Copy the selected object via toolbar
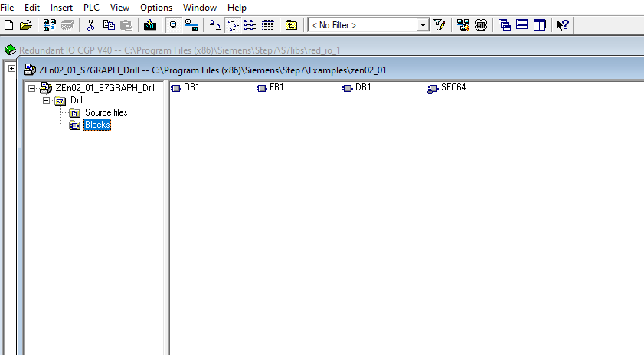This screenshot has height=355, width=644. (x=109, y=25)
